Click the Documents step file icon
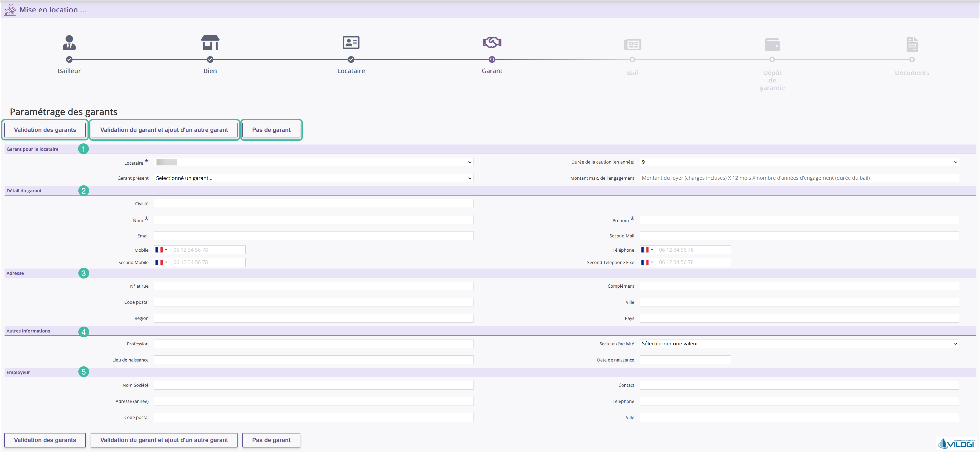 (x=912, y=45)
